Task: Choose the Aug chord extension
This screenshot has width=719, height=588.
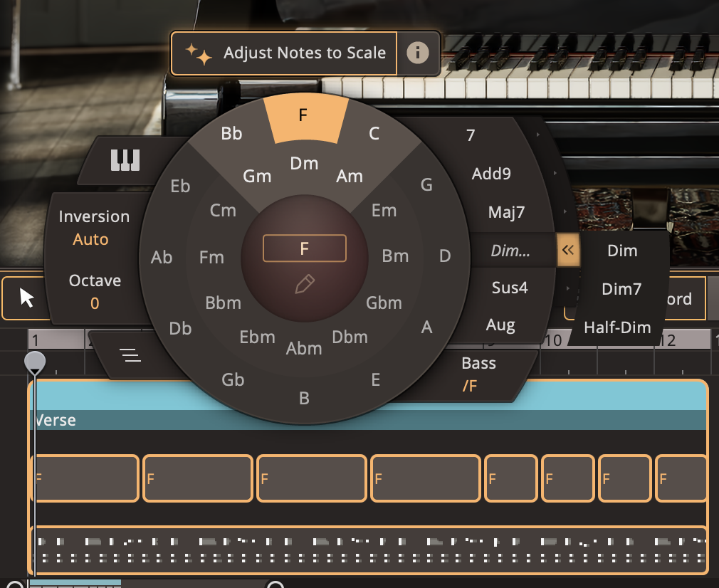Action: 500,325
